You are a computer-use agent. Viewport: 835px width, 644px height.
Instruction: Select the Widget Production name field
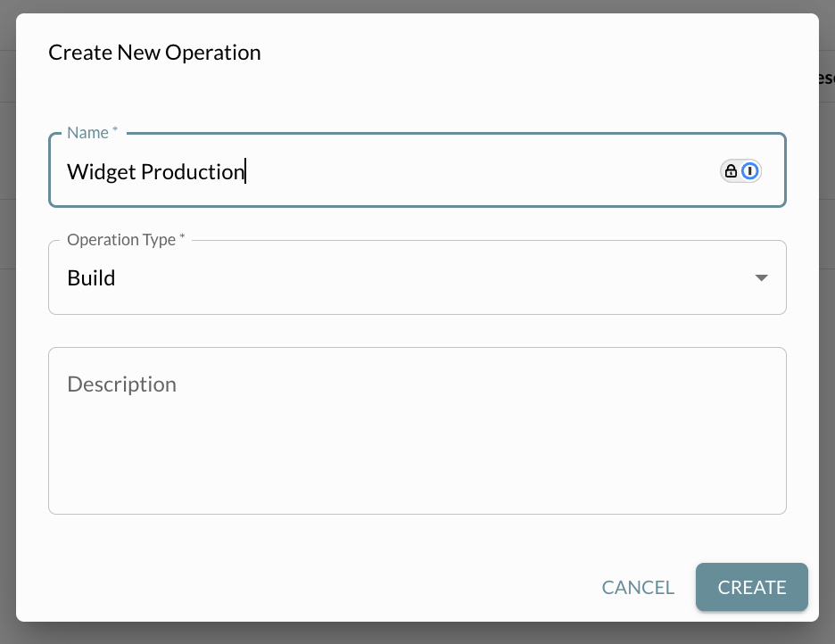[x=357, y=170]
